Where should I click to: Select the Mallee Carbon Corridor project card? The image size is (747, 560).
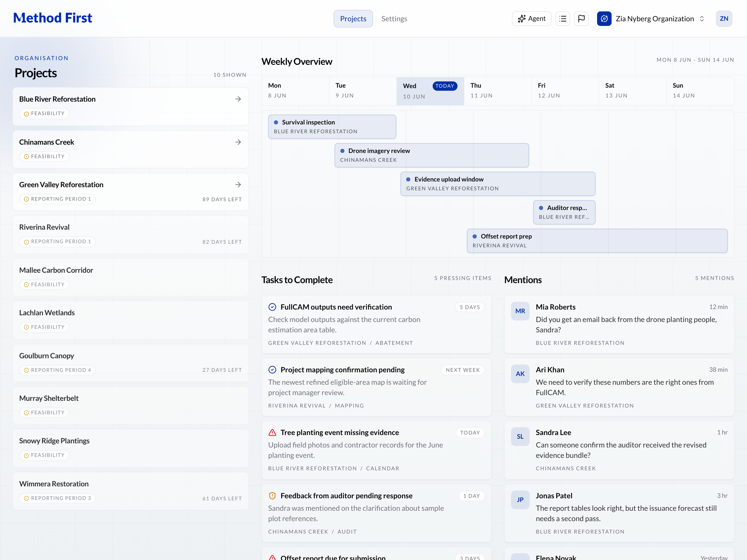[131, 277]
